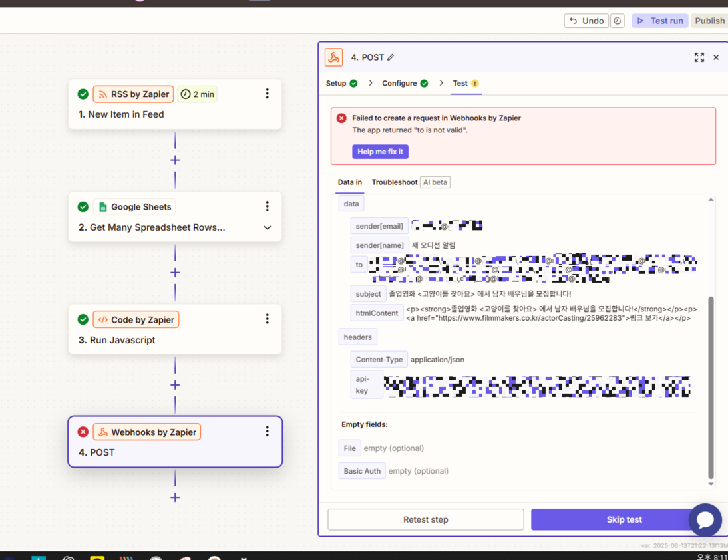Switch to the Setup tab
The width and height of the screenshot is (728, 560).
tap(342, 84)
